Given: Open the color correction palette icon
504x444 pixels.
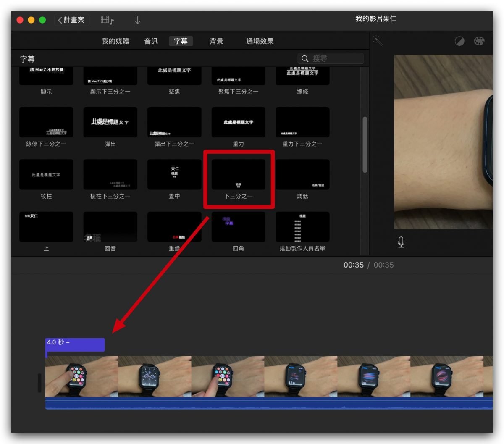Looking at the screenshot, I should [x=479, y=41].
